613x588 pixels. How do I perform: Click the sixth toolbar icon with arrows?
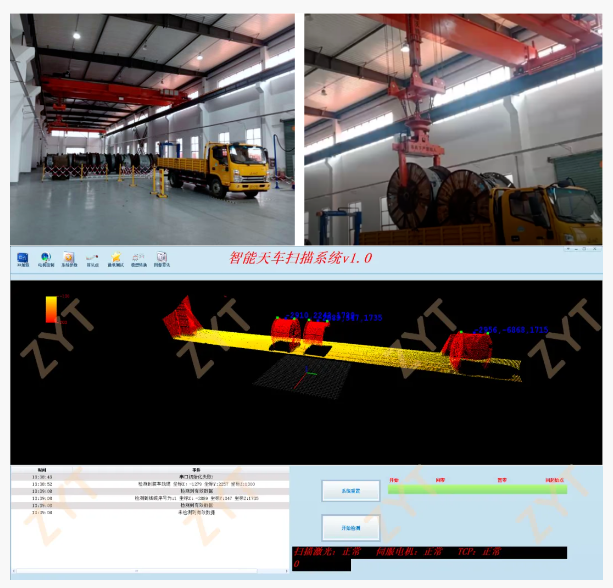pos(139,259)
